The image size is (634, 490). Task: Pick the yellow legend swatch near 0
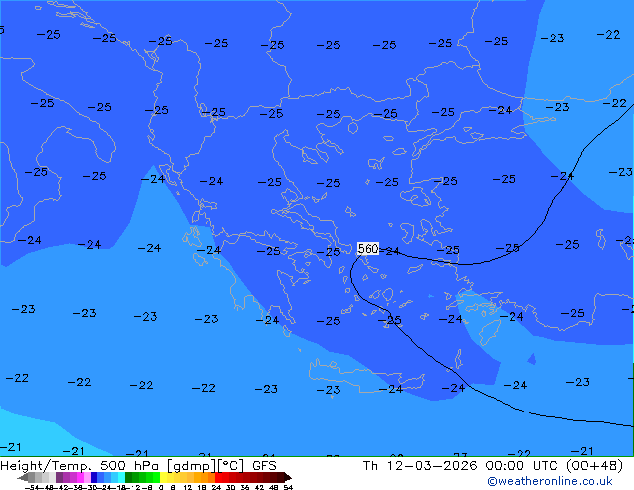tap(163, 477)
